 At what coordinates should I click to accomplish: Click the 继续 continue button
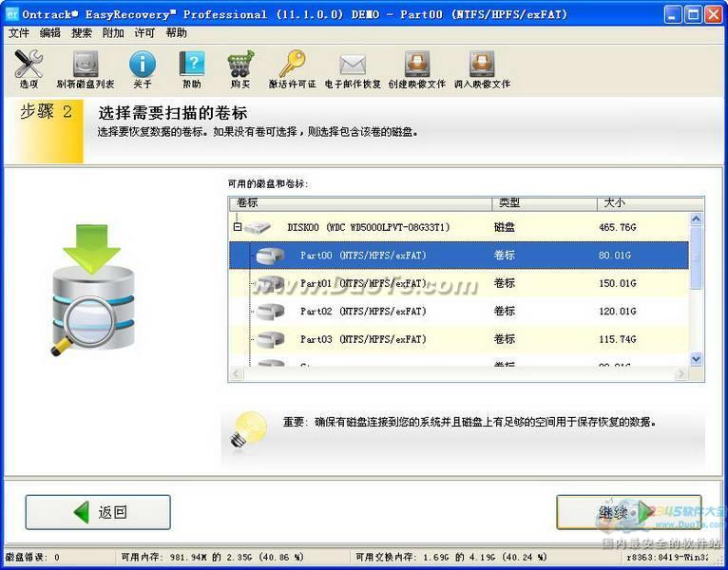click(629, 512)
